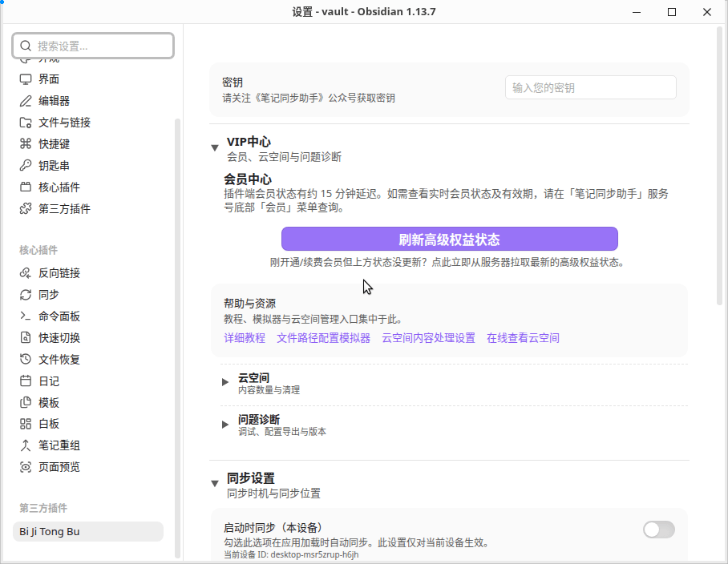The height and width of the screenshot is (564, 728).
Task: Click the 搜索设置 search field
Action: (x=93, y=46)
